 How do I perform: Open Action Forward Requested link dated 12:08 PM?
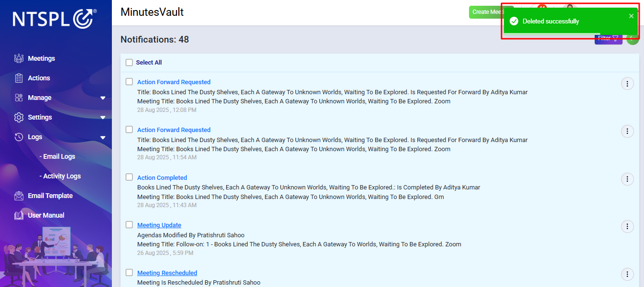point(174,82)
